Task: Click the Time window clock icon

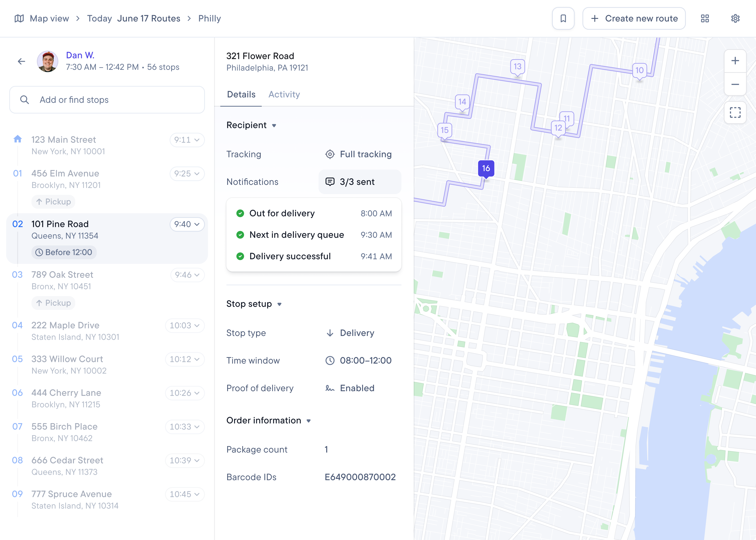Action: coord(330,361)
